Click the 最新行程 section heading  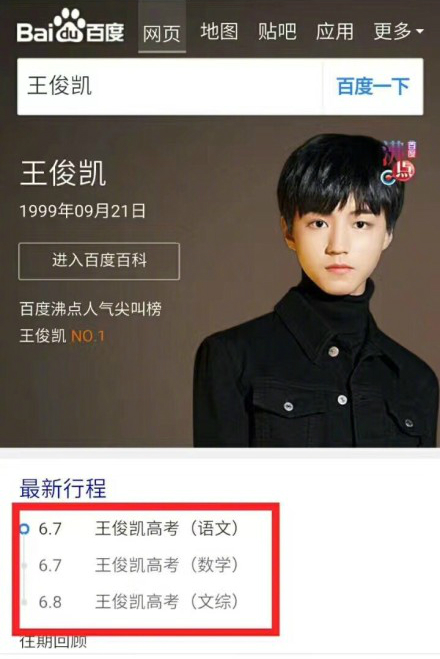tap(63, 488)
